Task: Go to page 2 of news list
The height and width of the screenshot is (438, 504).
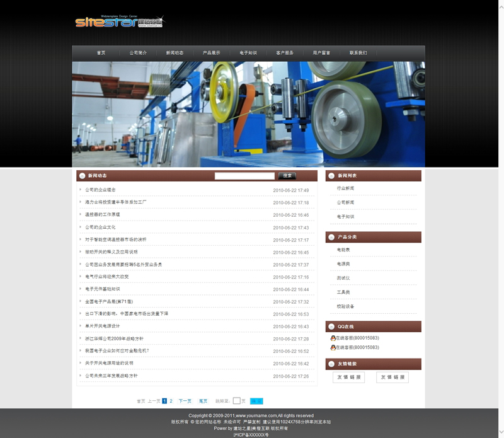Action: tap(171, 401)
